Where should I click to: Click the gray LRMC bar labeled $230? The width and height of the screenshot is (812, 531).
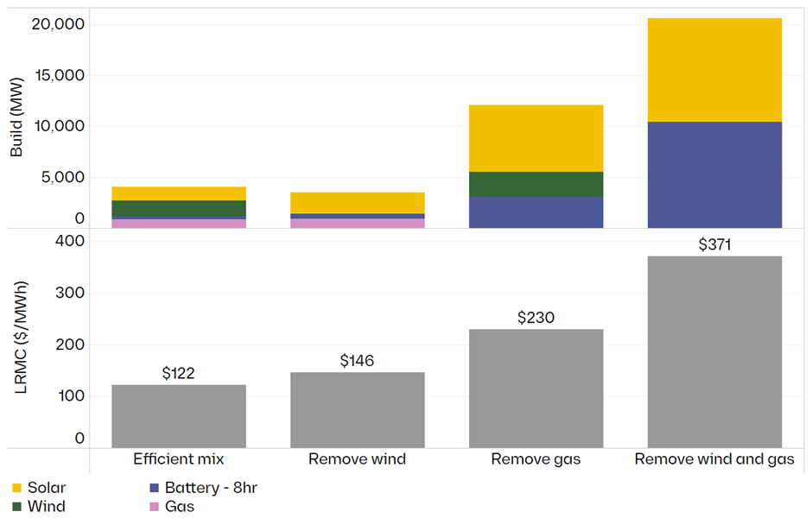(x=536, y=389)
